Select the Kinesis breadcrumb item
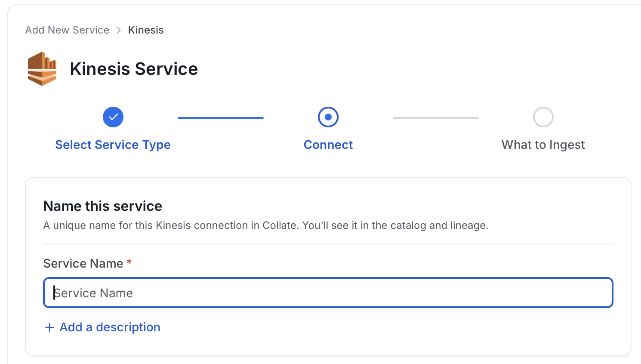 click(146, 30)
